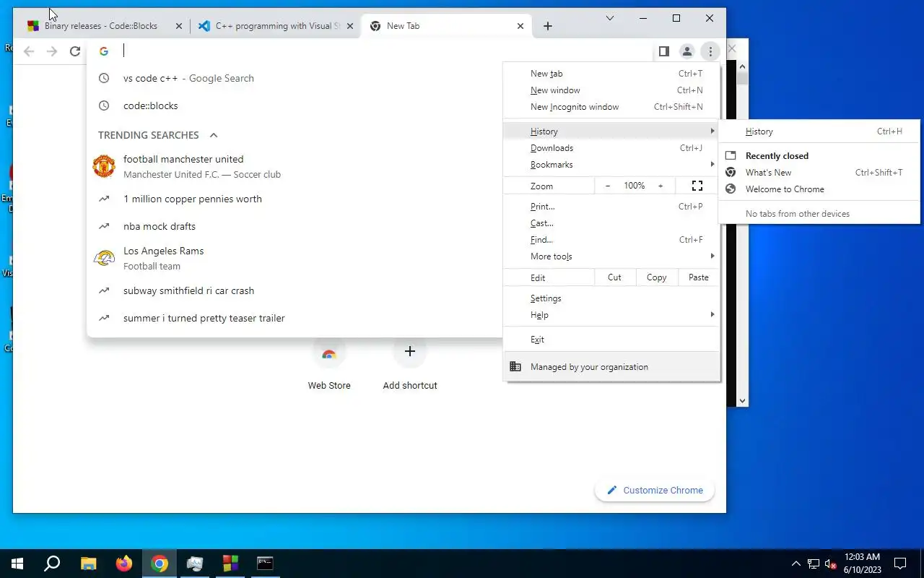Click the muted volume tray icon
Screen dimensions: 924x578
[x=830, y=564]
